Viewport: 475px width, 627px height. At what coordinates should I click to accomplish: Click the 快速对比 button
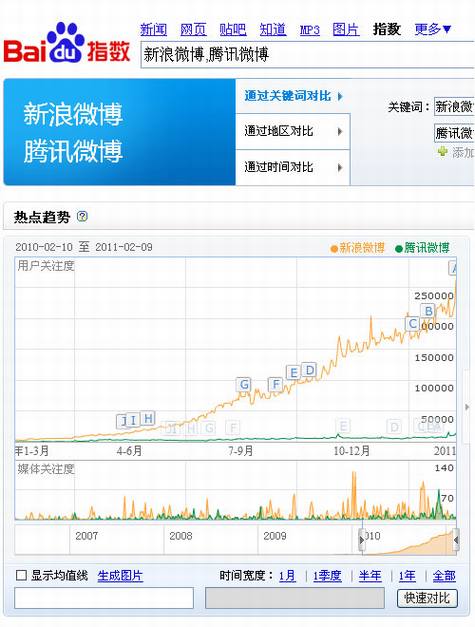tap(427, 598)
